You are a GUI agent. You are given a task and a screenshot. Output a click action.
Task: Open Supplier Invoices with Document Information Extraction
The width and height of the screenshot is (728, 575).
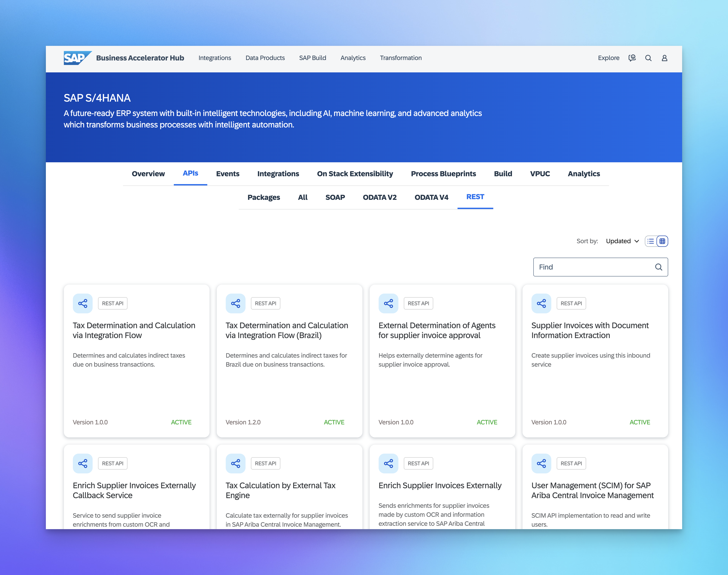pos(590,330)
